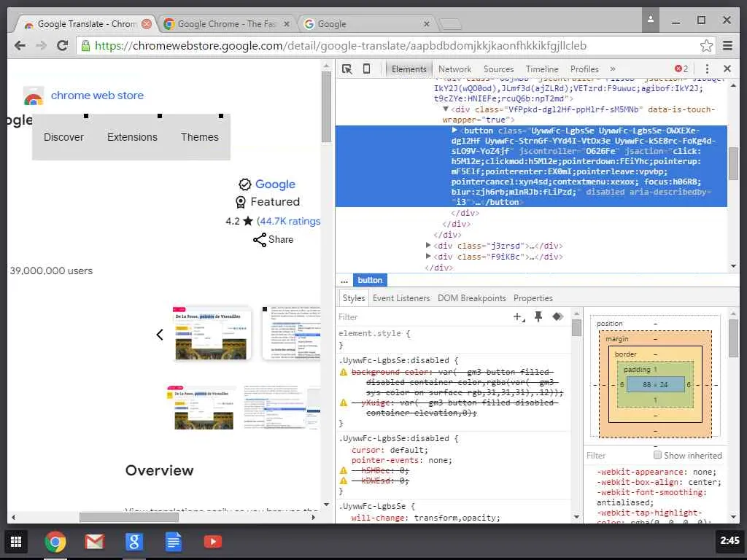Select the DOM Breakpoints tab
Screen dimensions: 747x560
(472, 298)
